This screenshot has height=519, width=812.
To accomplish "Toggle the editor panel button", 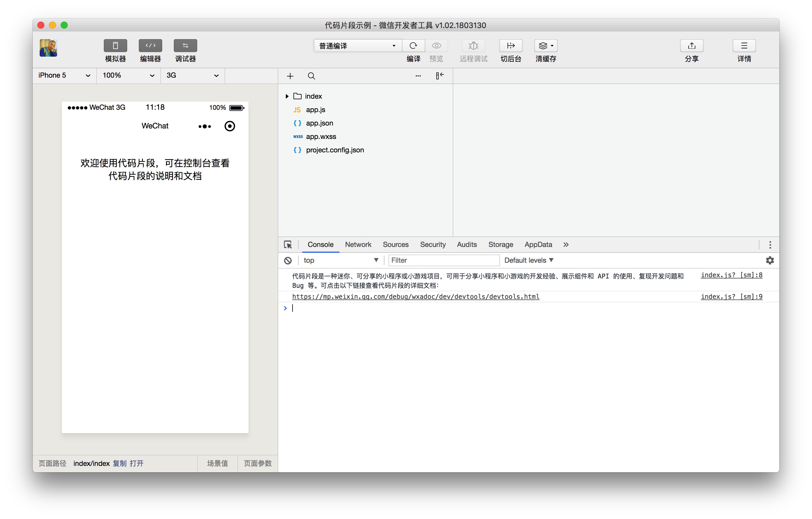I will [150, 46].
